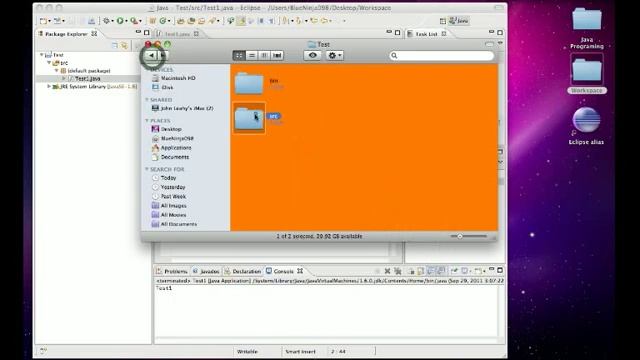Go back in the Finder window

click(151, 55)
